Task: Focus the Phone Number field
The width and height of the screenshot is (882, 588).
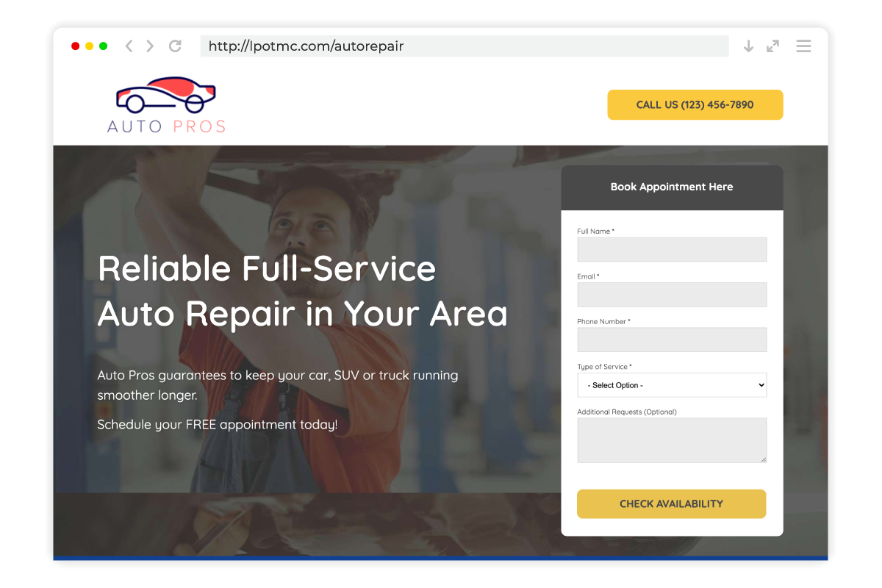Action: tap(672, 340)
